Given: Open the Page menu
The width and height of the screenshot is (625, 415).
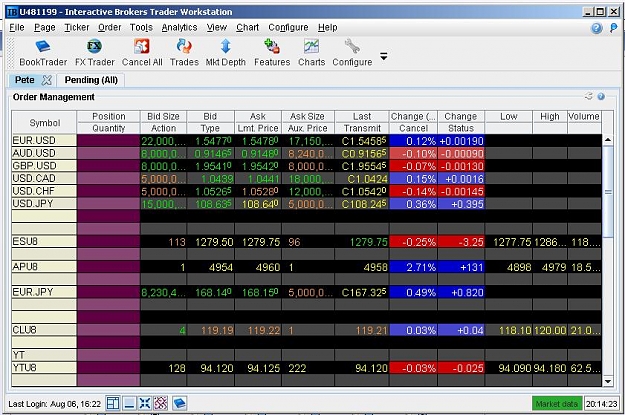Looking at the screenshot, I should [45, 28].
